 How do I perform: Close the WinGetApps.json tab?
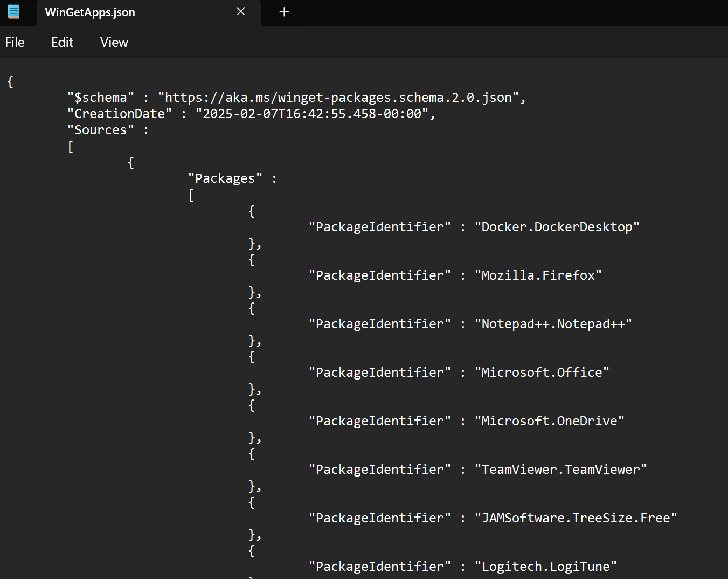pos(241,12)
